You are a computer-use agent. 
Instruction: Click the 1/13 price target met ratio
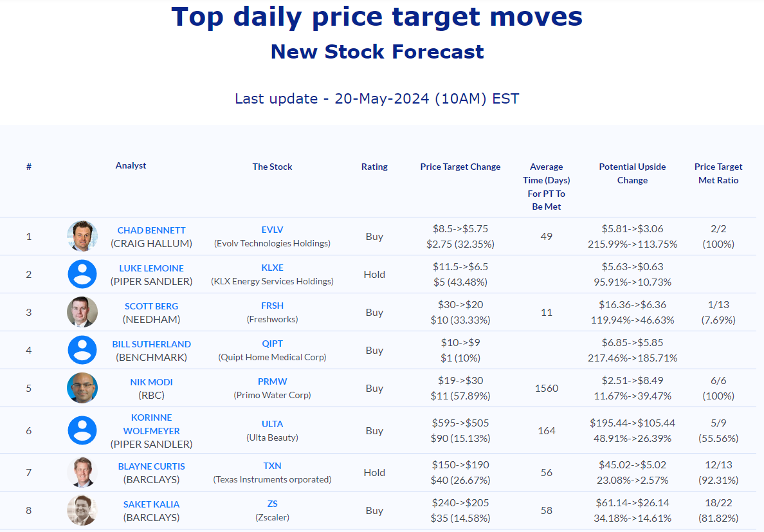click(x=718, y=305)
